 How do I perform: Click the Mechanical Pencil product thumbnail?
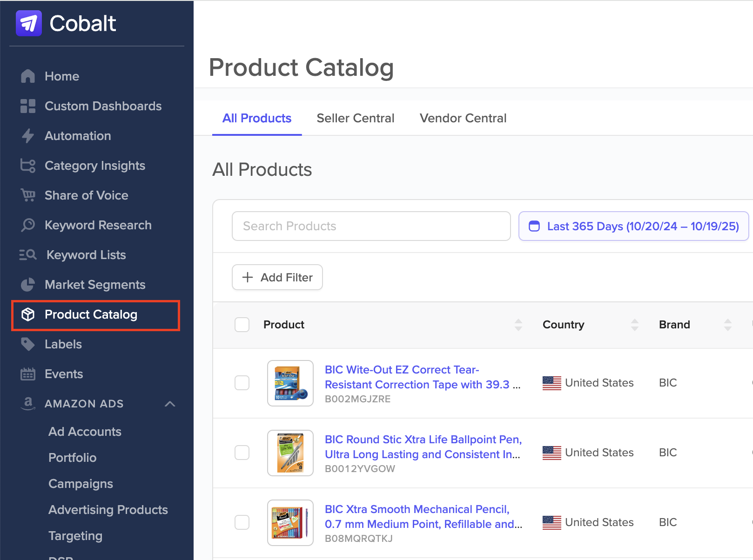coord(290,523)
